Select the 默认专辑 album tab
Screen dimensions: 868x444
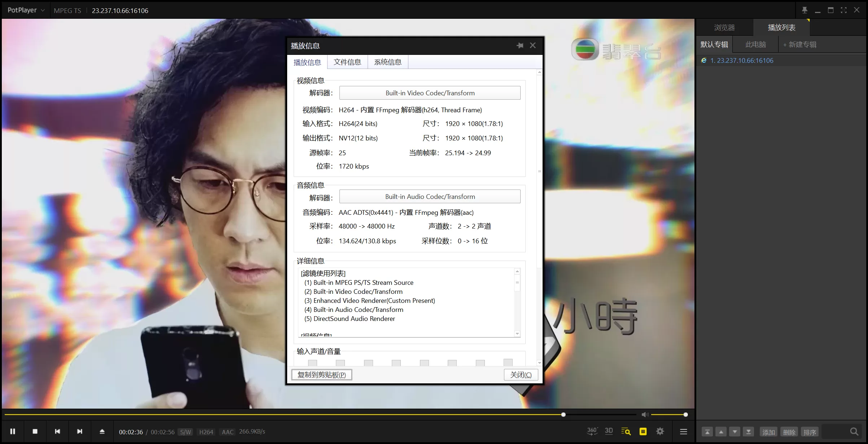(x=714, y=44)
